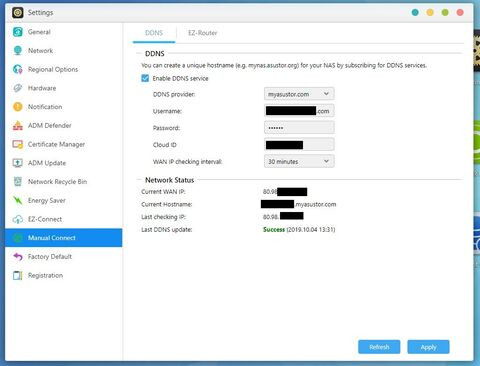The width and height of the screenshot is (480, 366).
Task: Click the Settings app gear icon
Action: [x=18, y=13]
